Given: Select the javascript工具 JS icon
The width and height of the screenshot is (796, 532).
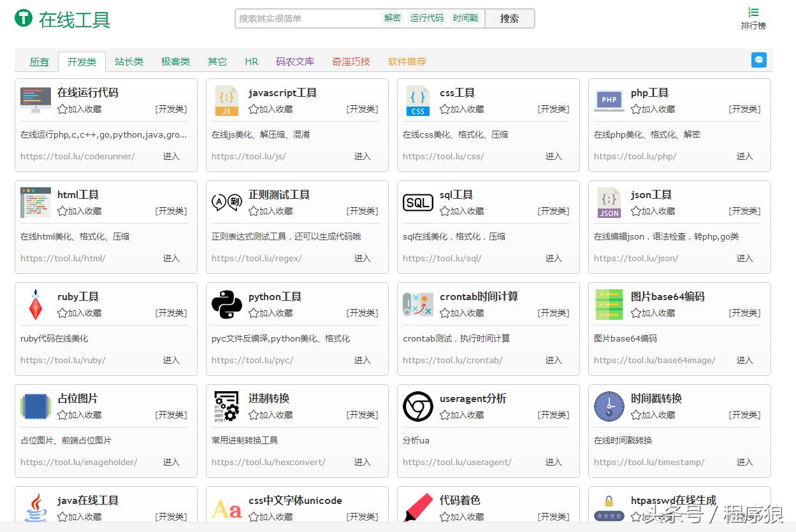Looking at the screenshot, I should pyautogui.click(x=226, y=101).
